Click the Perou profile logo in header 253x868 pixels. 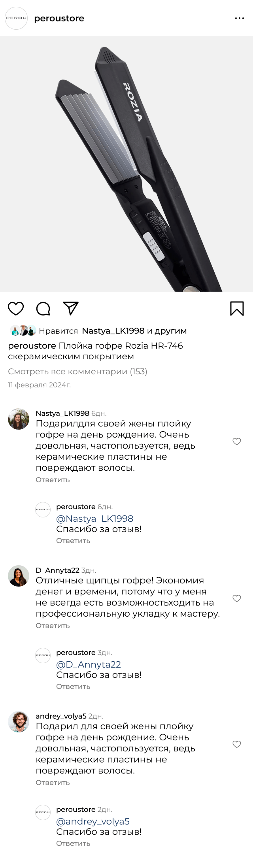[16, 18]
